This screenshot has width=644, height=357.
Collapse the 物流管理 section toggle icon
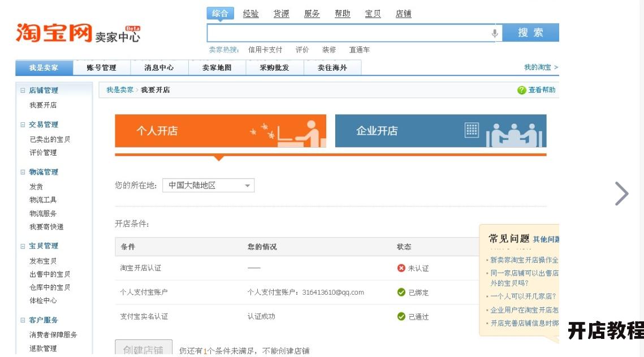[x=23, y=172]
